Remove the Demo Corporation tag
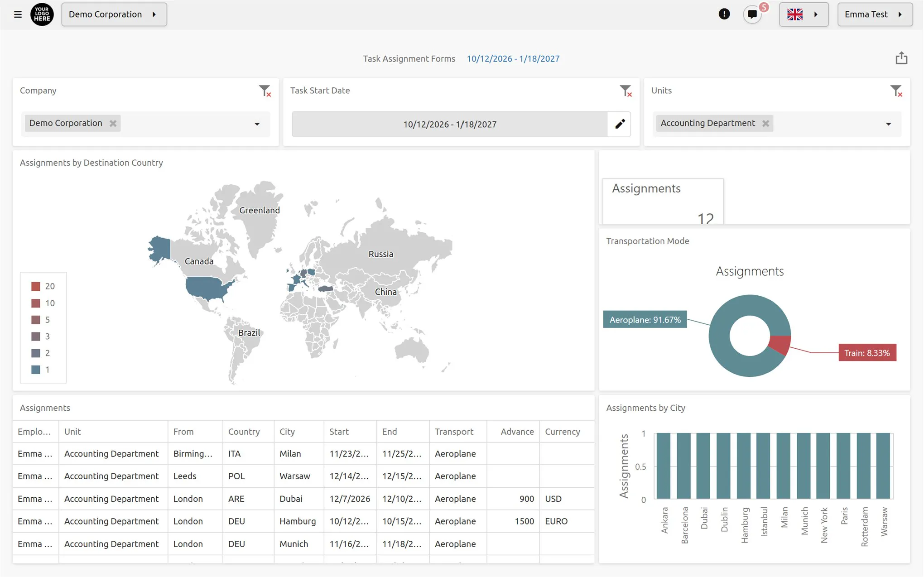This screenshot has height=577, width=924. (113, 123)
